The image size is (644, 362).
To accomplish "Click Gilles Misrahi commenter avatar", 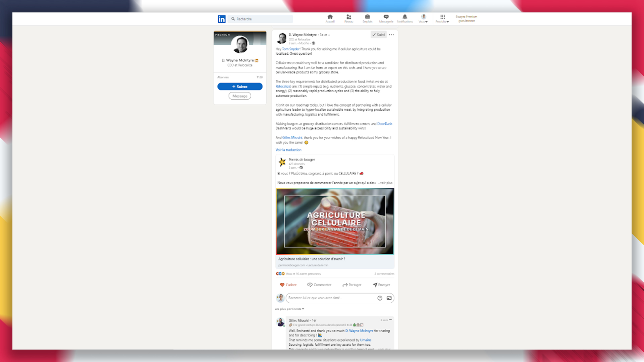I will pyautogui.click(x=280, y=322).
